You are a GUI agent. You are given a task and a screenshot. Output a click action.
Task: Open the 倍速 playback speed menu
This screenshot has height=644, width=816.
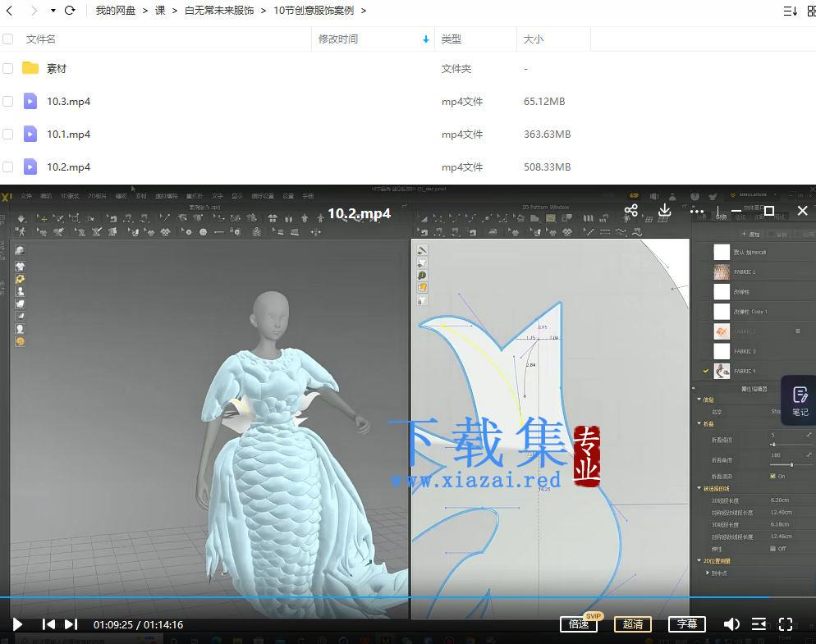tap(578, 623)
